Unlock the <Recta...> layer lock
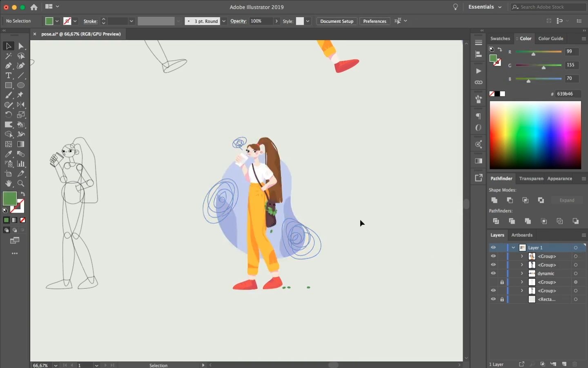The width and height of the screenshot is (588, 368). [502, 299]
